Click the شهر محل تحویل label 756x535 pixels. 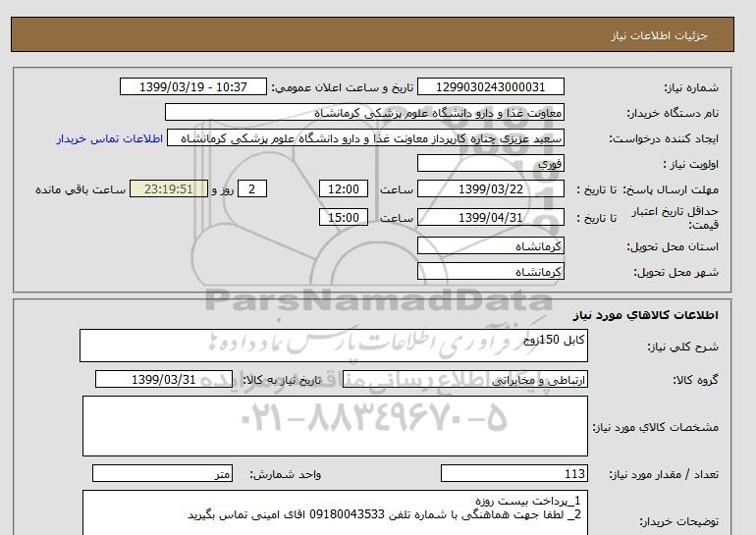[675, 272]
